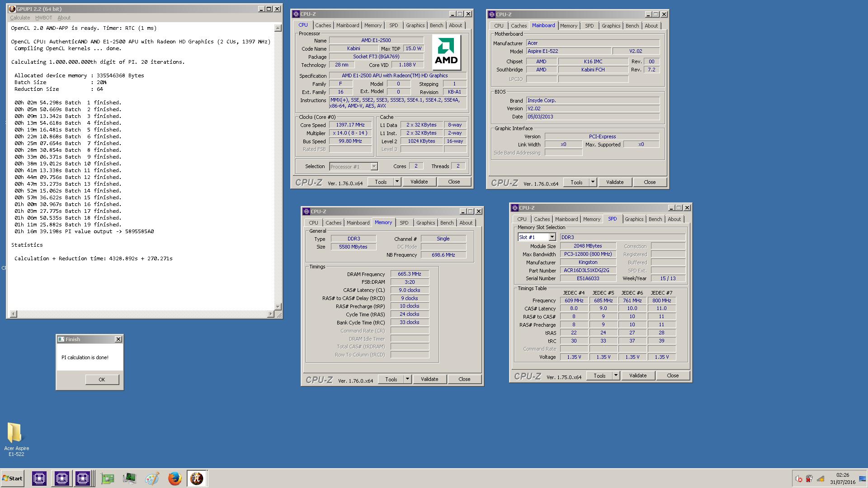Open title icon of CPU-Z SPD window

(514, 208)
